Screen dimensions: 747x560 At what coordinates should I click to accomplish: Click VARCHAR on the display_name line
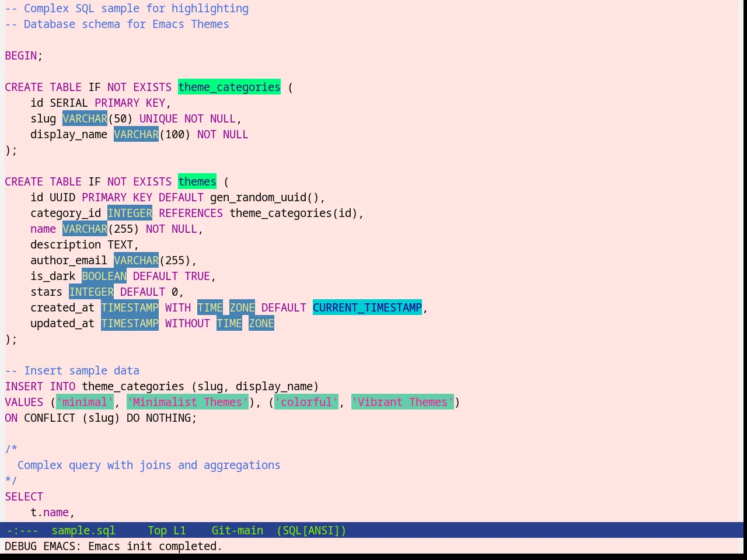(137, 134)
